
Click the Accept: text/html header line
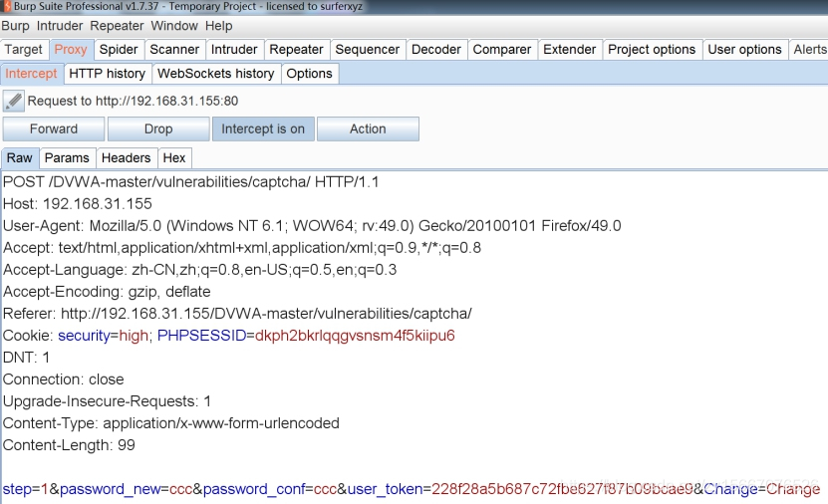tap(242, 247)
